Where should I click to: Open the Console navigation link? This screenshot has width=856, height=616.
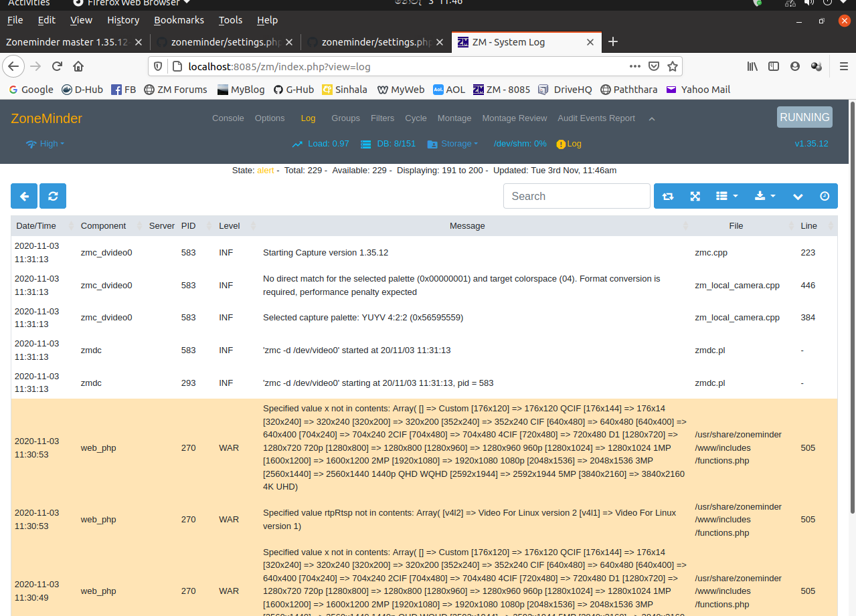(228, 118)
